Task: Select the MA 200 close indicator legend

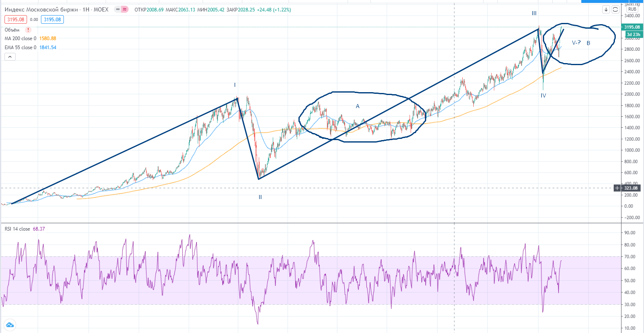Action: [20, 39]
